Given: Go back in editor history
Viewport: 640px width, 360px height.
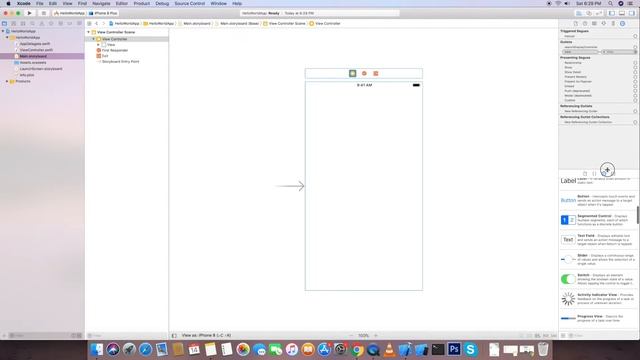Looking at the screenshot, I should click(96, 24).
